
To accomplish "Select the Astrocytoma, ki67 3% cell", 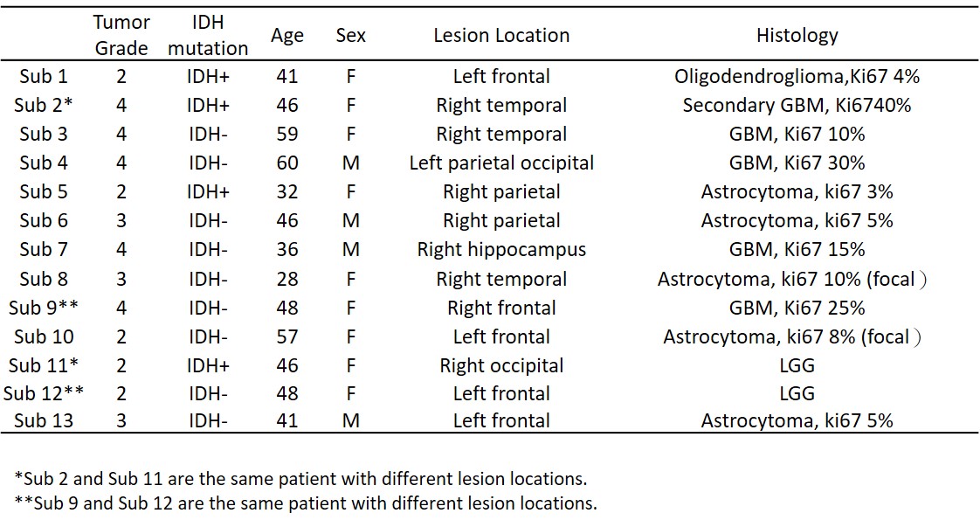I will pyautogui.click(x=797, y=192).
